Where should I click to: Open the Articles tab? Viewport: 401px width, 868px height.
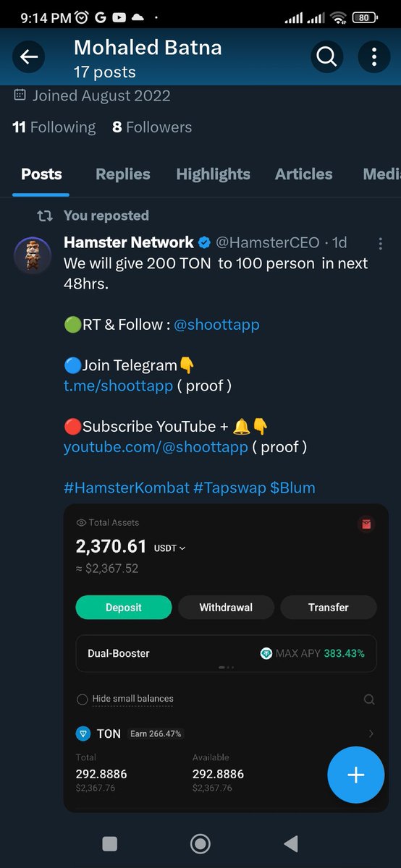(304, 174)
